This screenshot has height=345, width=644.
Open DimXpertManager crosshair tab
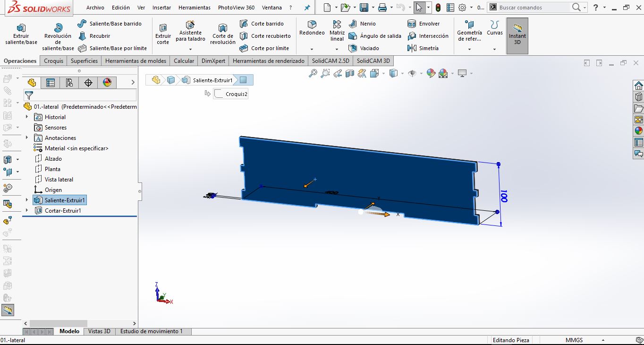point(88,83)
